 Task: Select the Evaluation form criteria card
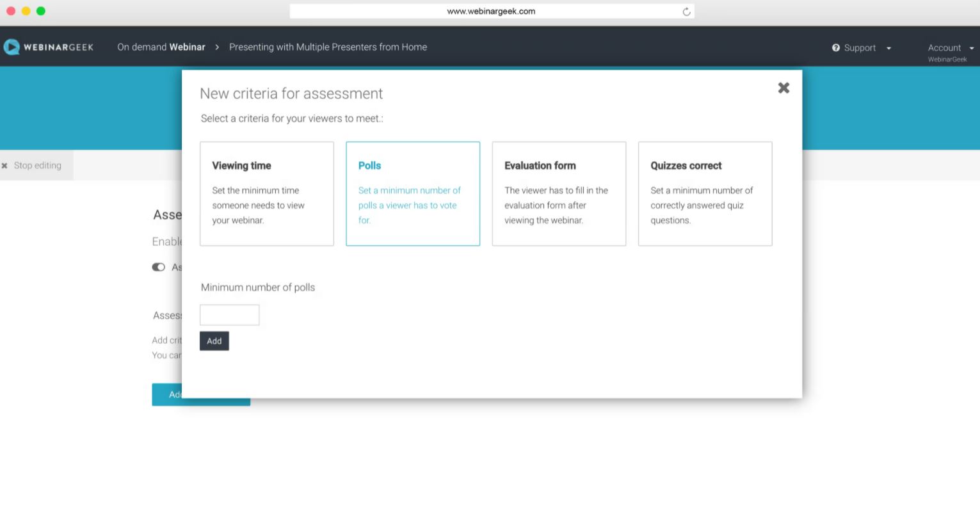559,193
